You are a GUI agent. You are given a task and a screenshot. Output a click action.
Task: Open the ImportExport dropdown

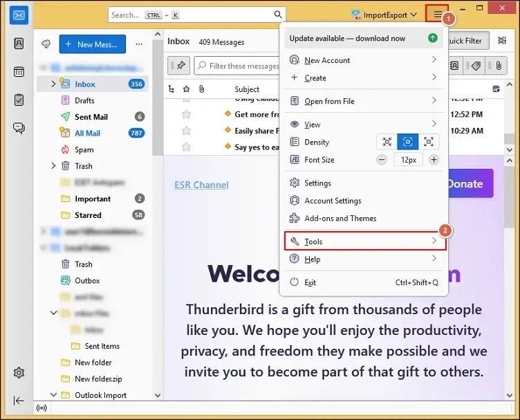coord(384,15)
